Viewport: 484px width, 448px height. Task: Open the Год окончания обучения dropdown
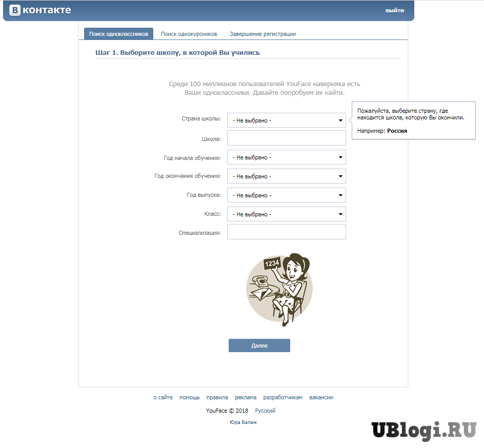[x=287, y=176]
